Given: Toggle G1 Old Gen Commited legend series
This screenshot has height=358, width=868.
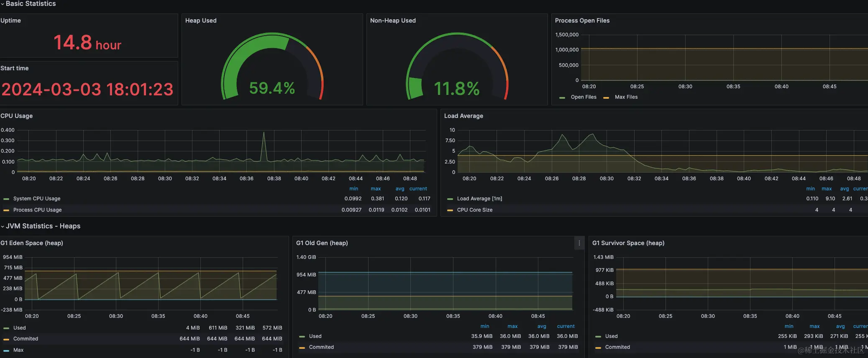Looking at the screenshot, I should coord(321,347).
